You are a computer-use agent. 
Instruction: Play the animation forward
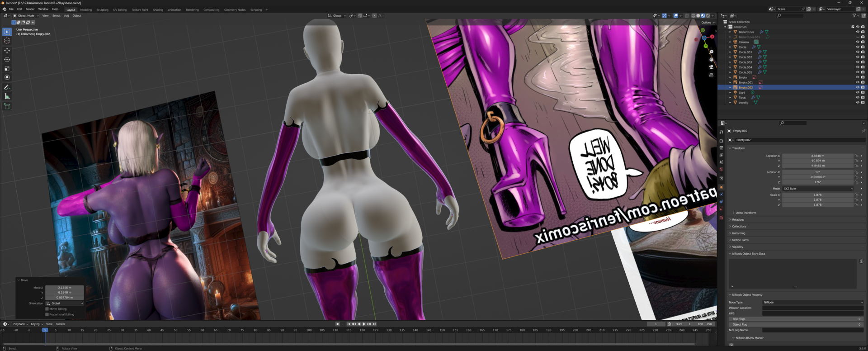tap(364, 324)
